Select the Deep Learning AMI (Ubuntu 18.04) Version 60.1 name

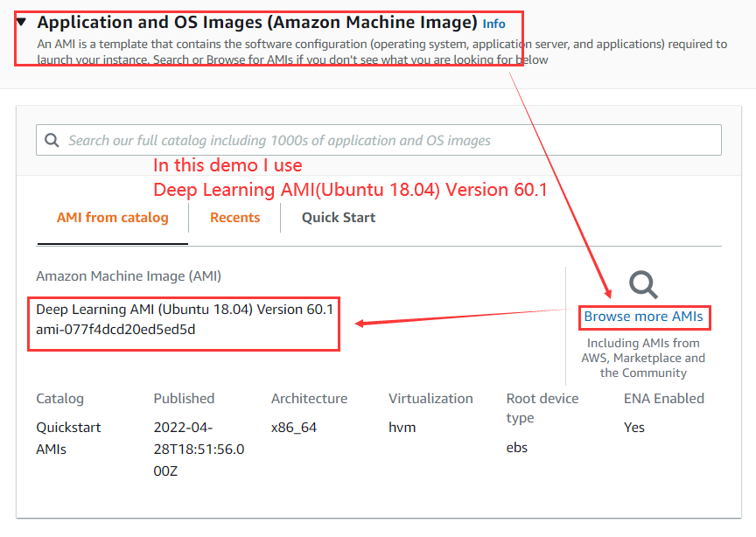[185, 310]
